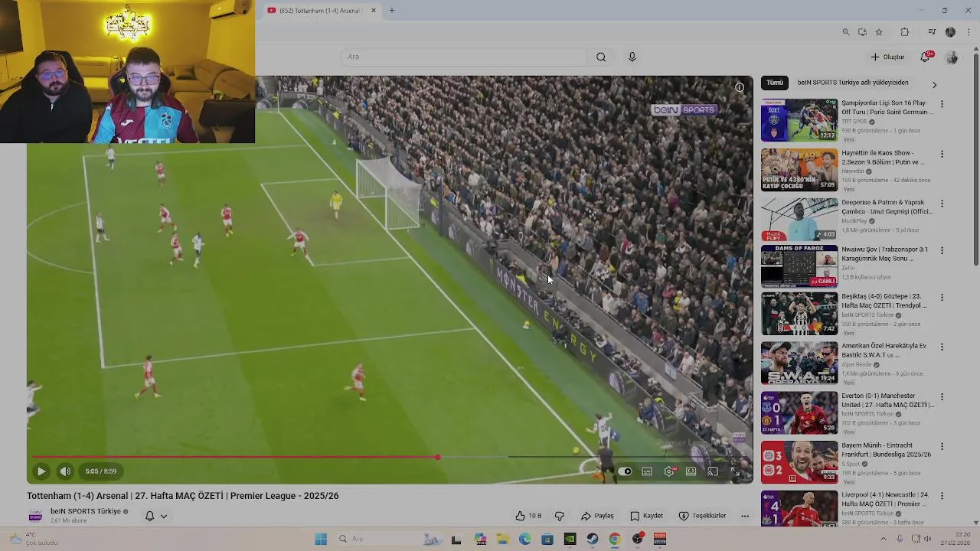The height and width of the screenshot is (551, 980).
Task: Open OBS Studio from the taskbar
Action: coord(637,540)
